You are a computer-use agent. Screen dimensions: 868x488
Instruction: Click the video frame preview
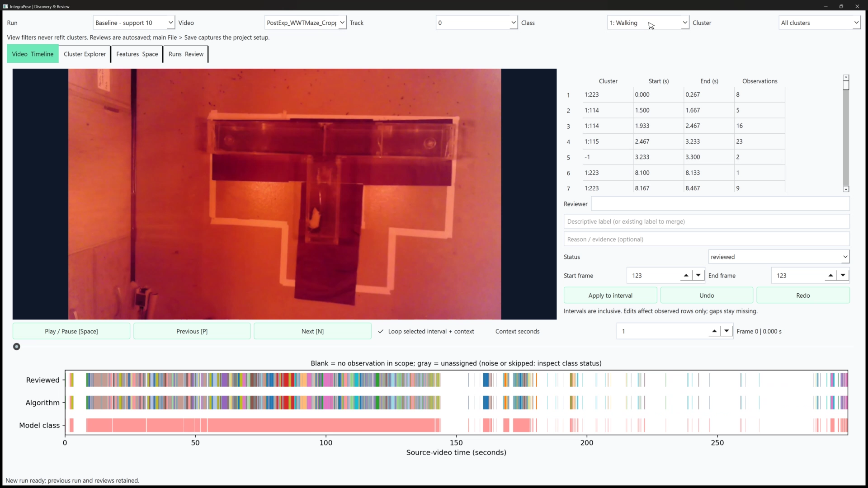(284, 194)
